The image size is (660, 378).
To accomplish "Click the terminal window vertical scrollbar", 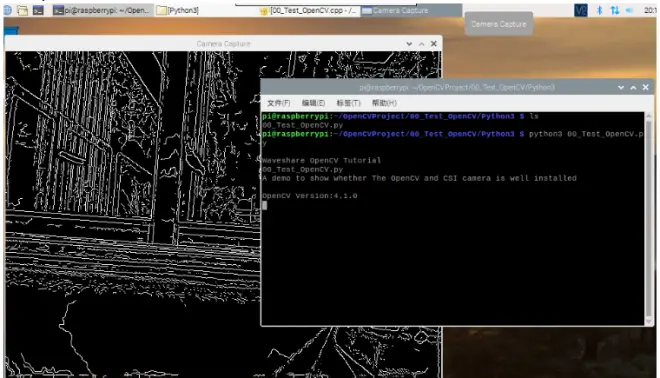I will pyautogui.click(x=649, y=218).
